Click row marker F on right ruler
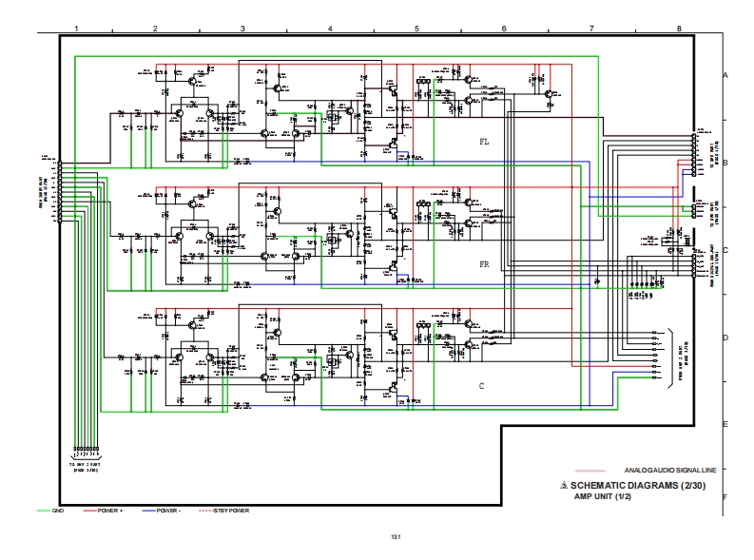754x560 pixels. [725, 497]
